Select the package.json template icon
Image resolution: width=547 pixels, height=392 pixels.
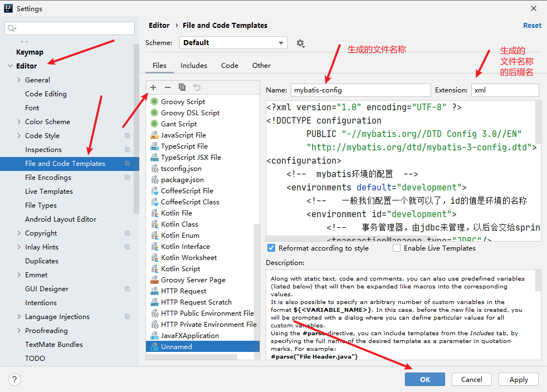pos(154,180)
